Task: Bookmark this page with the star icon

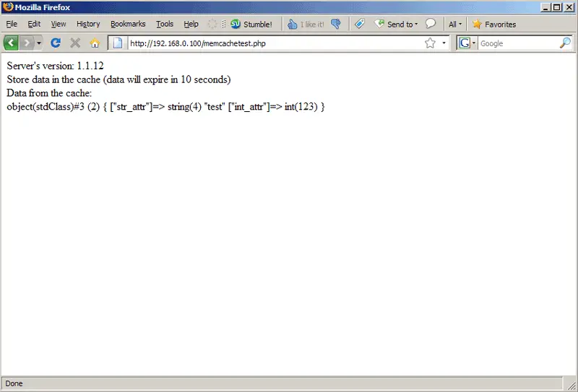Action: pos(430,43)
